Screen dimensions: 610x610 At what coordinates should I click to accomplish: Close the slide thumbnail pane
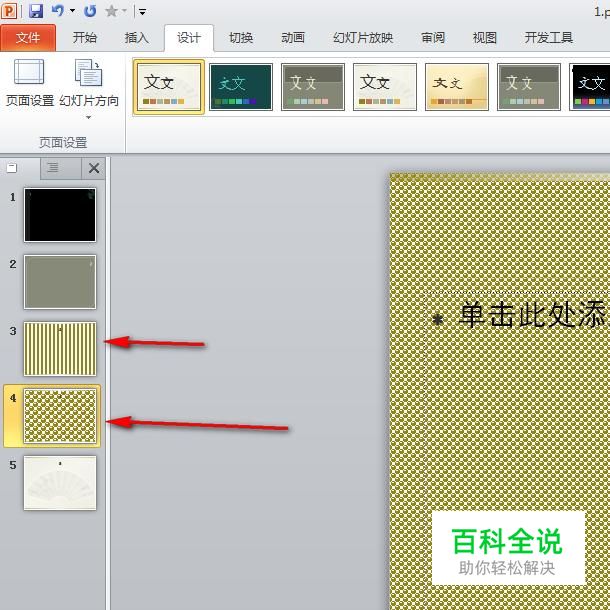tap(94, 168)
